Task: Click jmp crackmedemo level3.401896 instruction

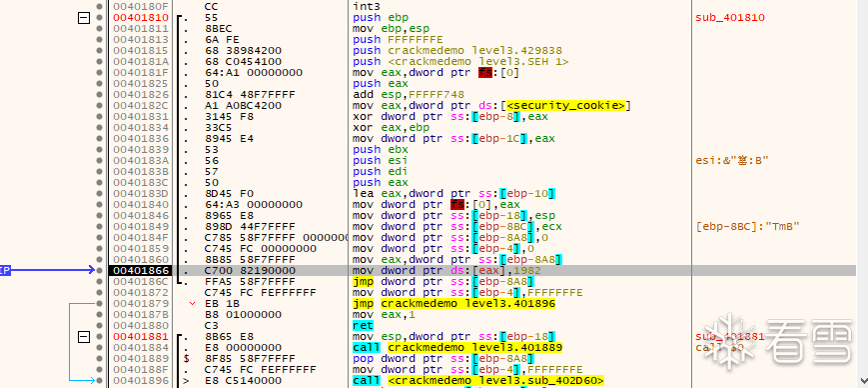Action: coord(453,304)
